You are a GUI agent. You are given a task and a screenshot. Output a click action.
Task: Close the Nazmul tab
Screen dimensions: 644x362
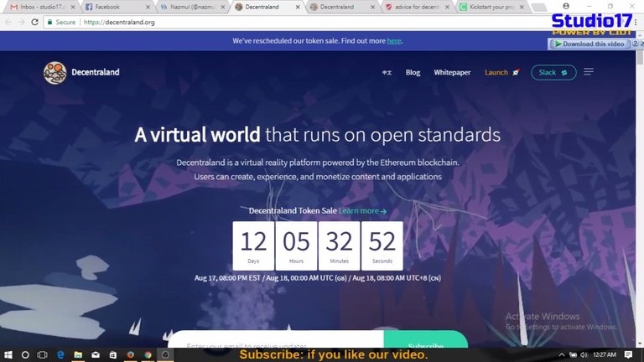coord(222,7)
